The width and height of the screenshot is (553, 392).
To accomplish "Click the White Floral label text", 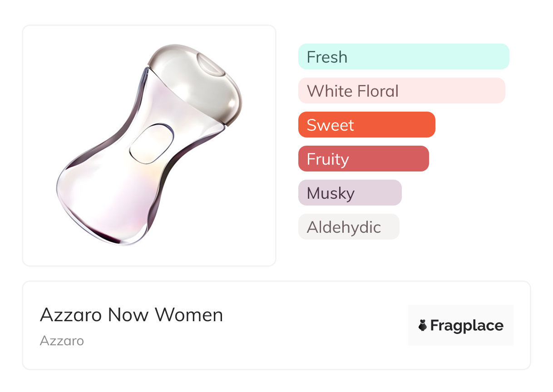I will [352, 91].
